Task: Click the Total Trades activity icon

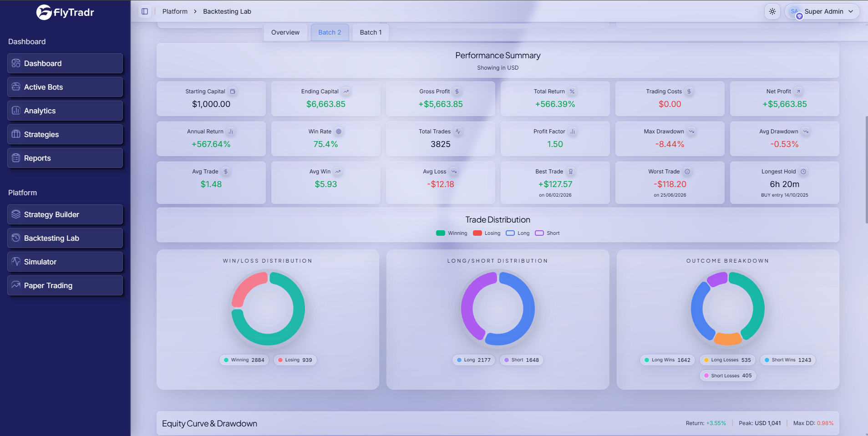Action: point(458,132)
